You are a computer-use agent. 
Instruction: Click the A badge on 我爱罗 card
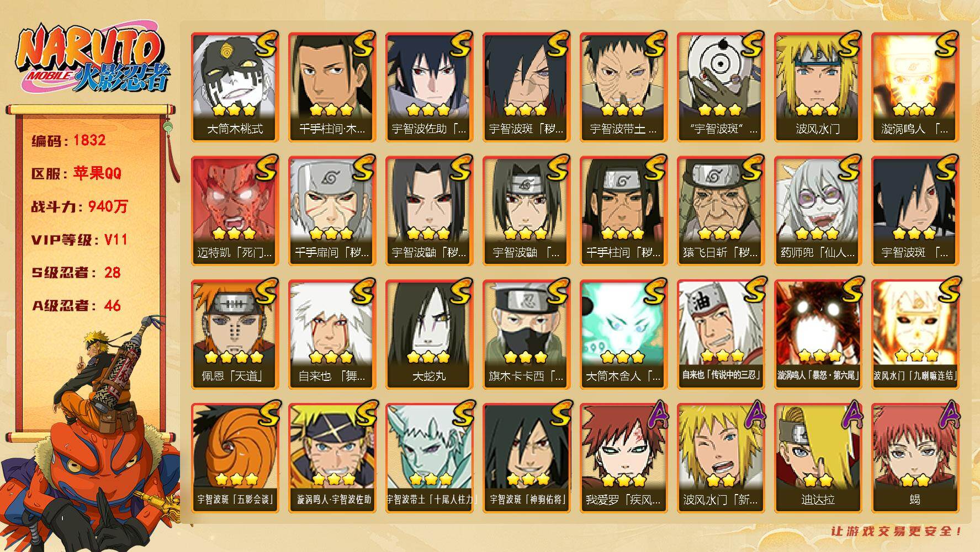655,416
